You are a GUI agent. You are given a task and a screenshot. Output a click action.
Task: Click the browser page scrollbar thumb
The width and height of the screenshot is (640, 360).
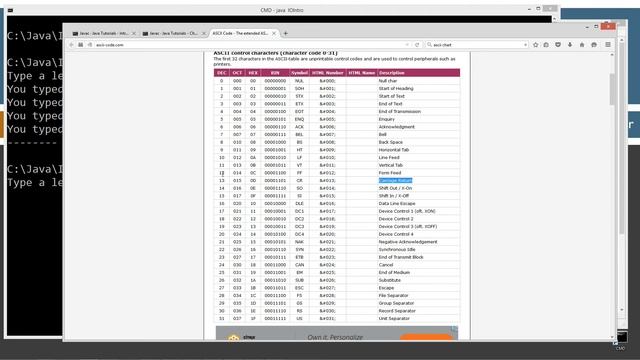click(x=611, y=89)
